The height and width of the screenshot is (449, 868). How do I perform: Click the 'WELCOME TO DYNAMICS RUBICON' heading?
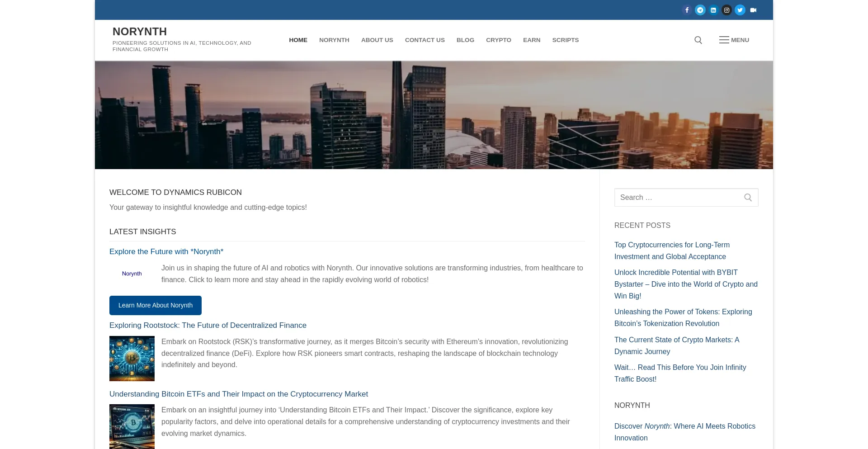(175, 193)
